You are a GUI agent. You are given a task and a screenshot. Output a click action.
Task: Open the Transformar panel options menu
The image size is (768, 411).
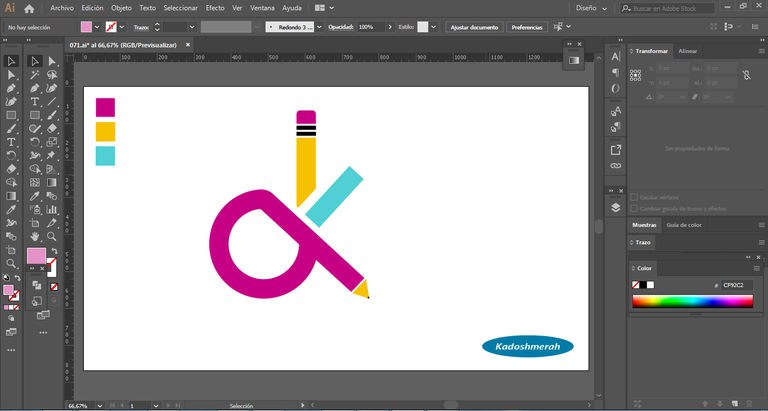point(762,51)
